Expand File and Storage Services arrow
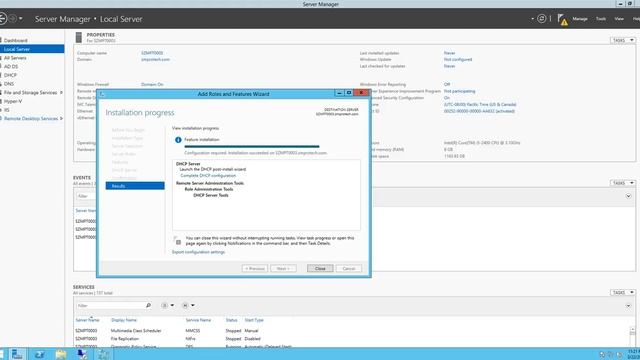Image resolution: width=640 pixels, height=360 pixels. tap(61, 93)
